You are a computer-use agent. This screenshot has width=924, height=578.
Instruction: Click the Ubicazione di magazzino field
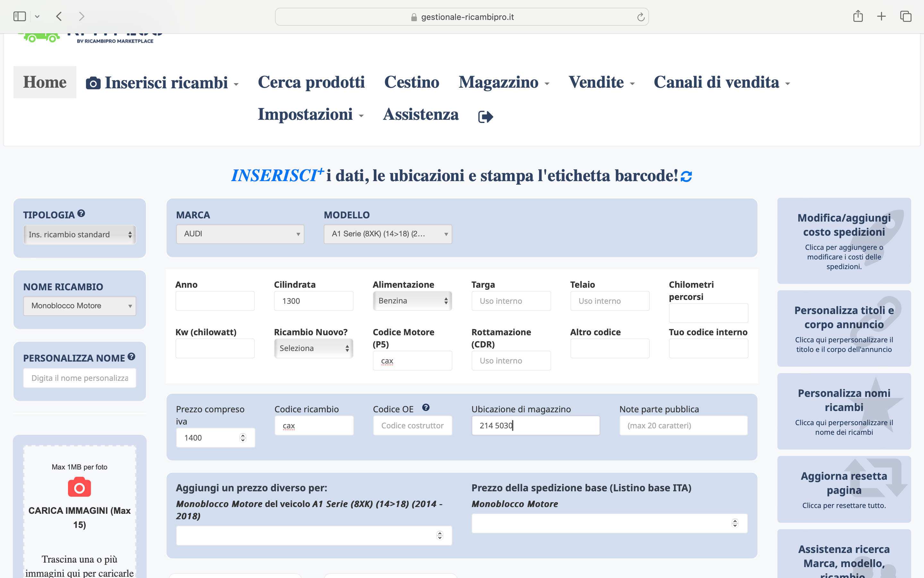(x=536, y=425)
